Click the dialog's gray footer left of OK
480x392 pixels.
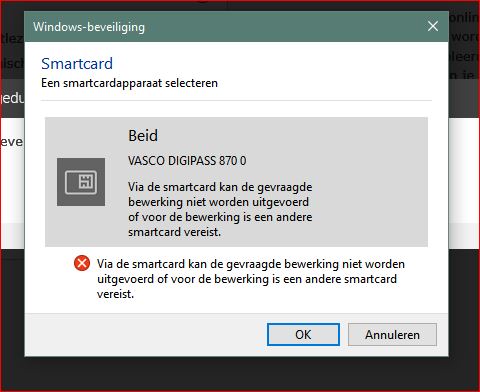pyautogui.click(x=146, y=334)
